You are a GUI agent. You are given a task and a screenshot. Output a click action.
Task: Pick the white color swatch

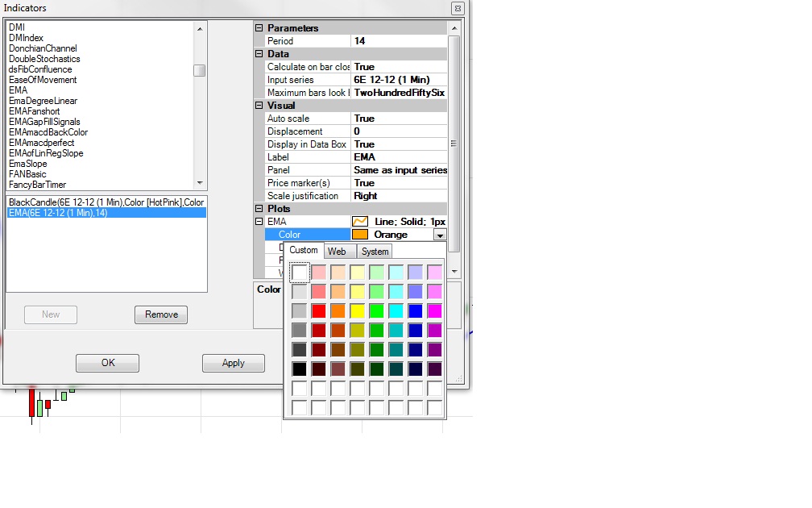click(x=300, y=273)
